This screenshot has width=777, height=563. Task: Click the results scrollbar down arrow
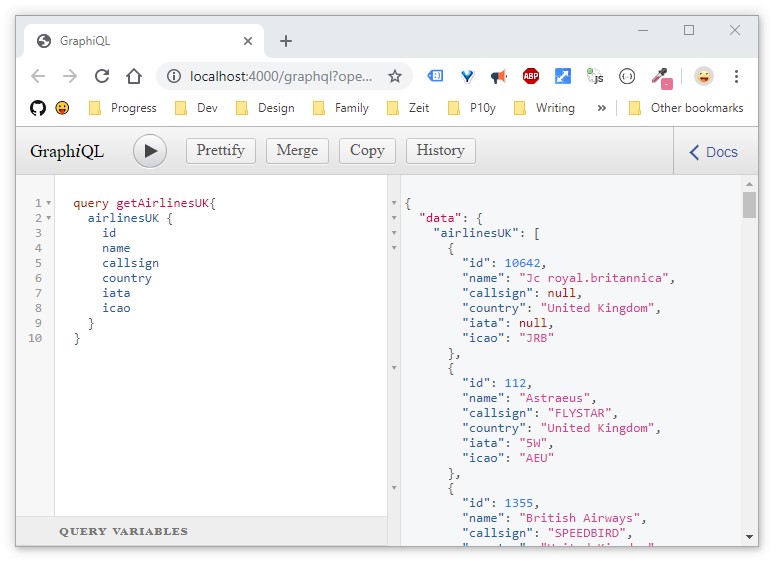coord(749,537)
